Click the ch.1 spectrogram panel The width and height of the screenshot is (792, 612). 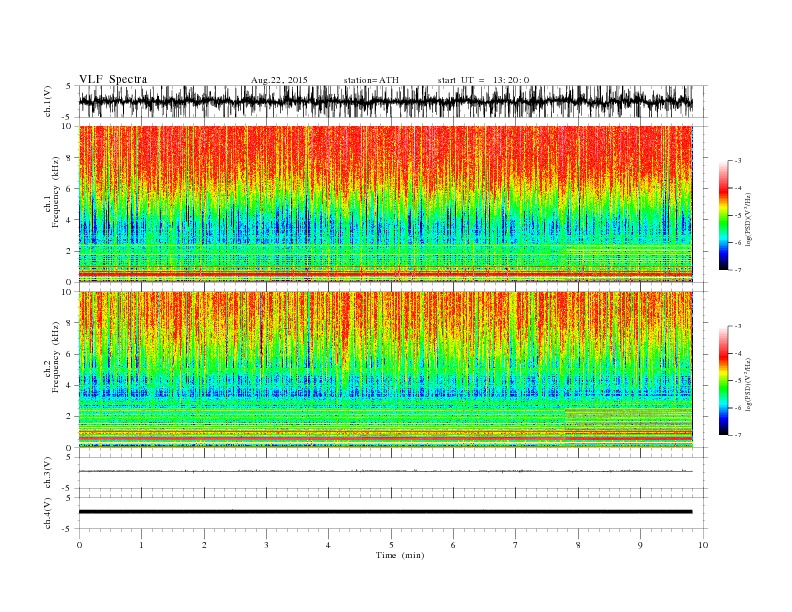tap(385, 204)
